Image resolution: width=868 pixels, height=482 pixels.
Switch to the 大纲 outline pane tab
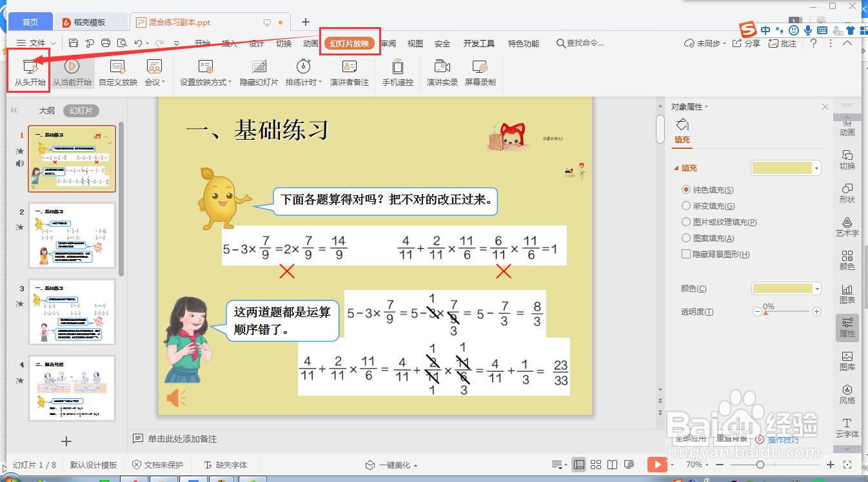click(46, 111)
